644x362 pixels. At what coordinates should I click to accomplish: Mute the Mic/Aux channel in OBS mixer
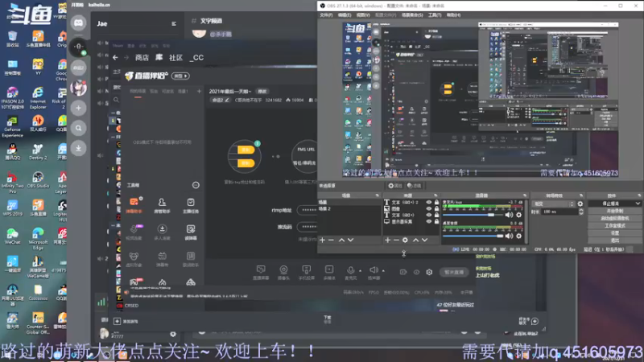(x=510, y=215)
